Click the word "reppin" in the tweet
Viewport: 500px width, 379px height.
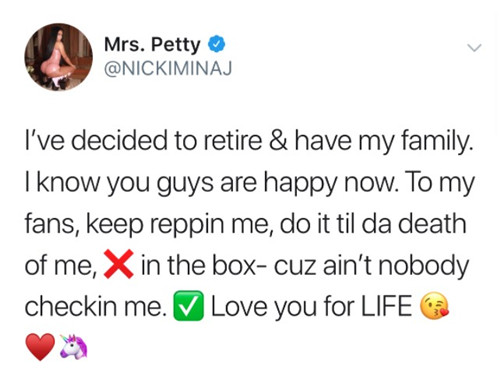(186, 226)
